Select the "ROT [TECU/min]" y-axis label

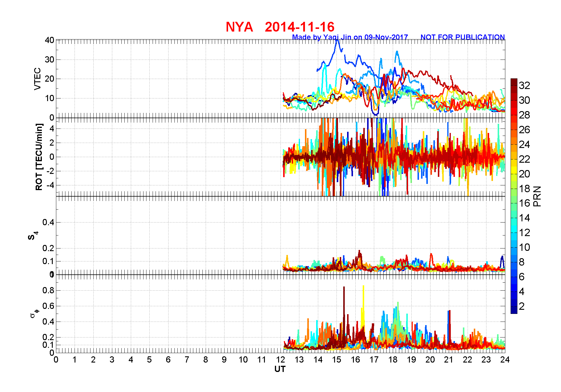tap(39, 157)
